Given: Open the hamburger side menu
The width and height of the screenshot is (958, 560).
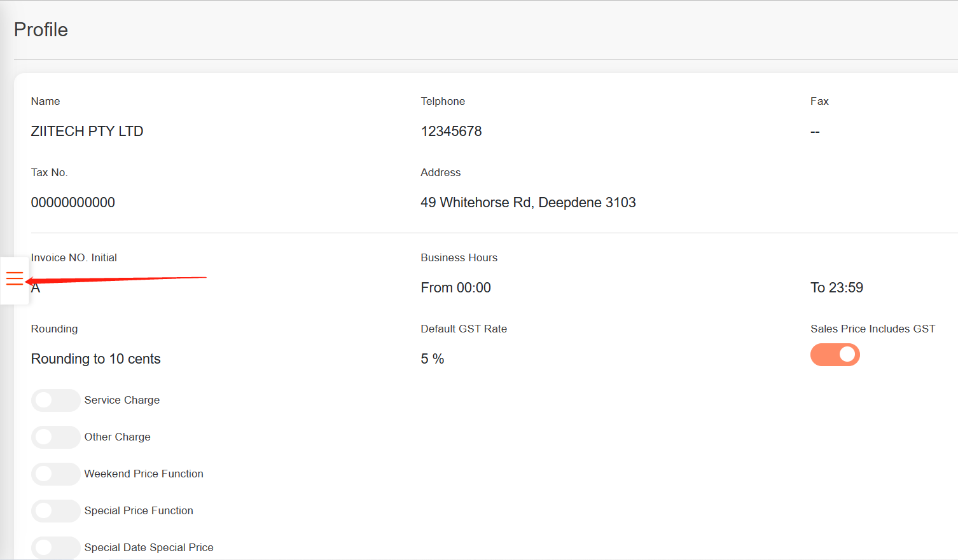Looking at the screenshot, I should point(15,279).
